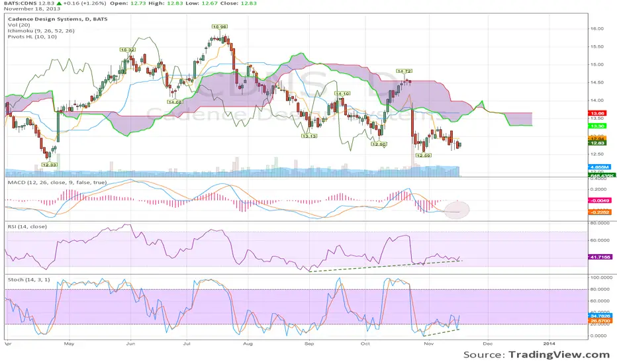Click the blue 4.855M volume tag
Viewport: 617px width, 364px height.
pyautogui.click(x=600, y=167)
